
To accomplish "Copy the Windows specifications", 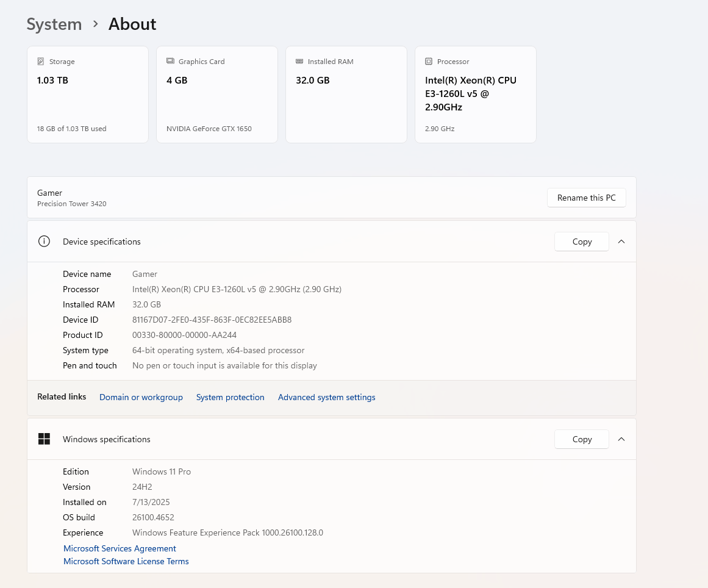I will pos(582,439).
